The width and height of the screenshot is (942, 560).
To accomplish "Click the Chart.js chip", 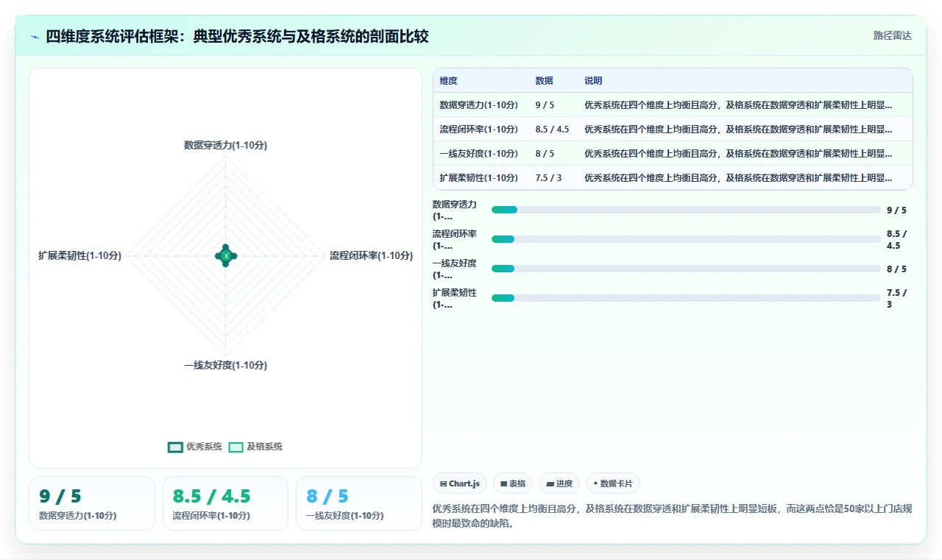I will [460, 483].
